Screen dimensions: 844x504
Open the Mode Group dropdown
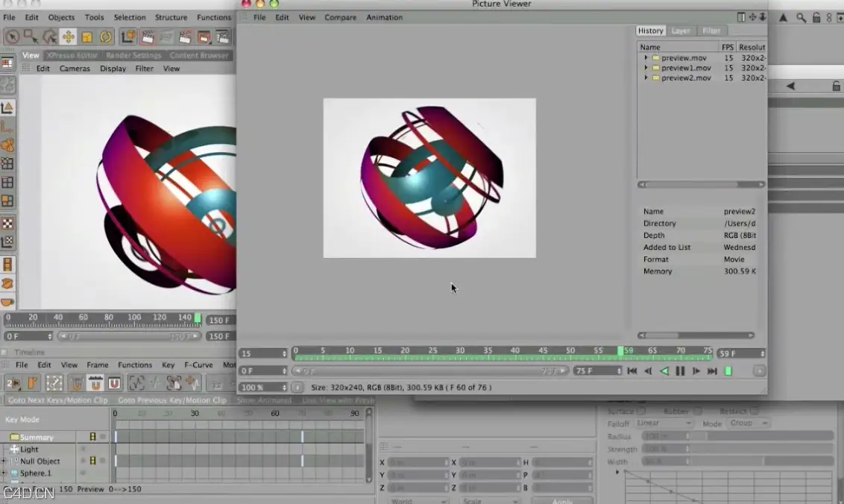tap(748, 423)
